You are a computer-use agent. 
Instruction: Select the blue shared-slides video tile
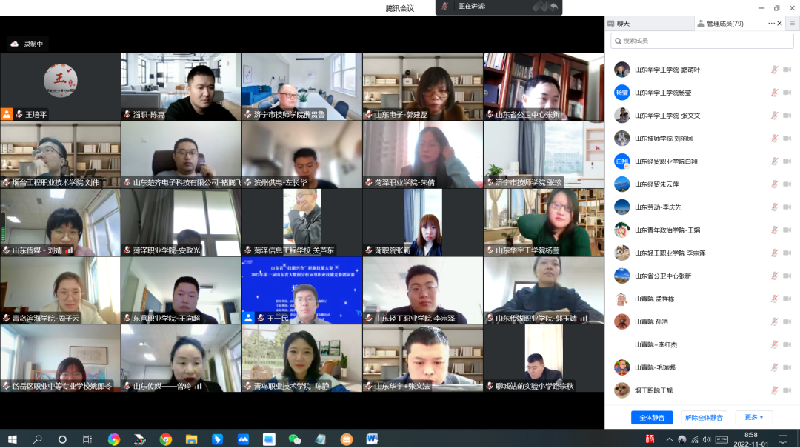[300, 290]
